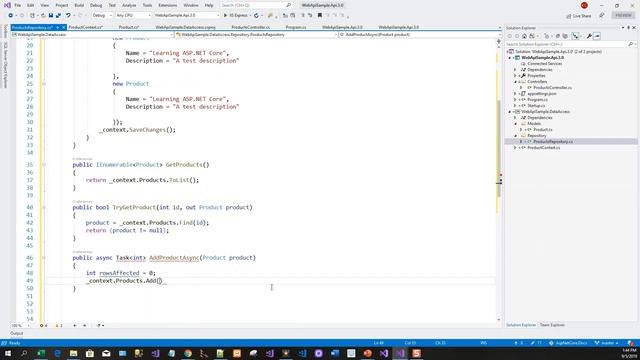The image size is (640, 360).
Task: Click the browser refresh icon in toolbar
Action: pyautogui.click(x=256, y=16)
